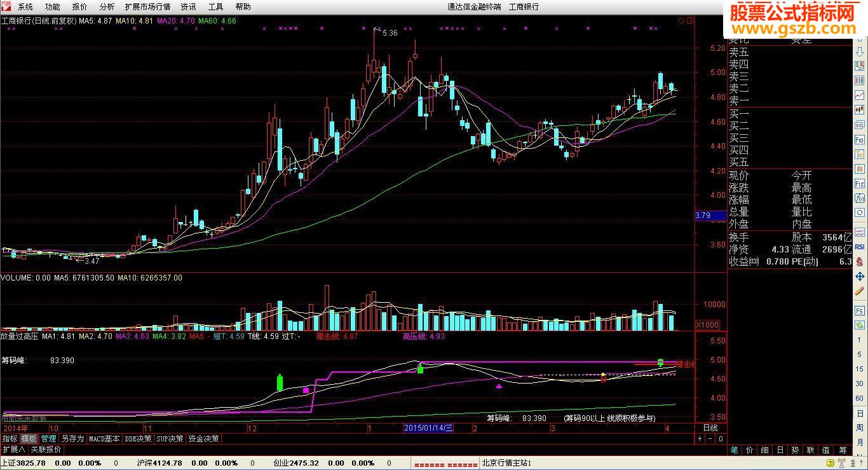Switch to the 模板 tab

29,439
